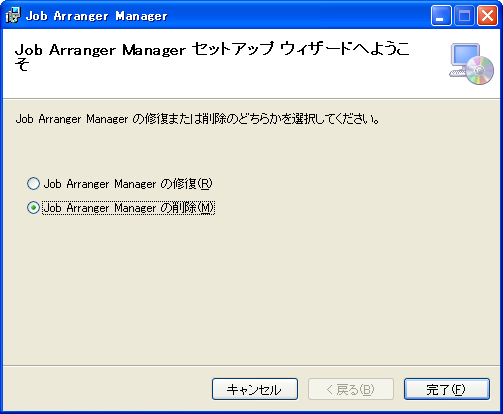Screen dimensions: 503x414
Task: Click the empty beige panel below the options
Action: point(251,290)
